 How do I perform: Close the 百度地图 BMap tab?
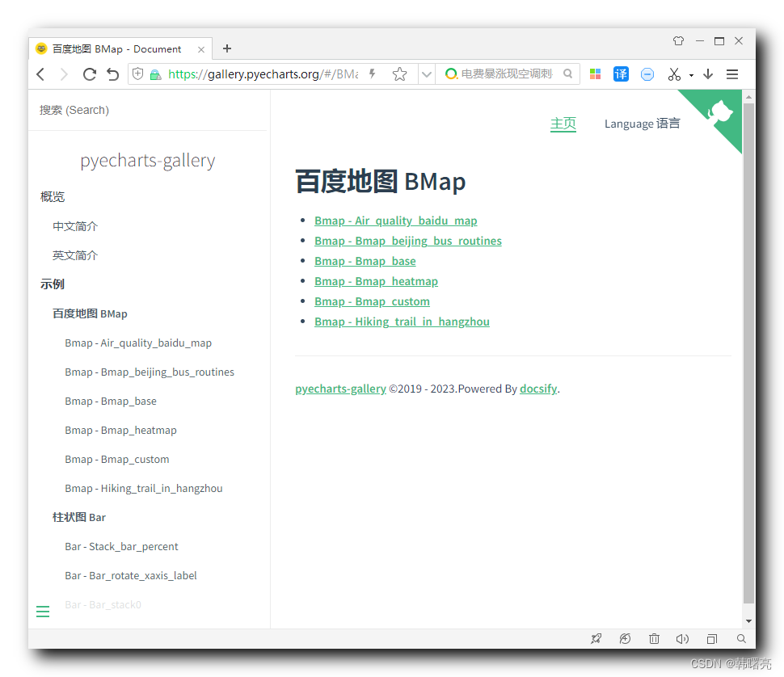[x=201, y=49]
